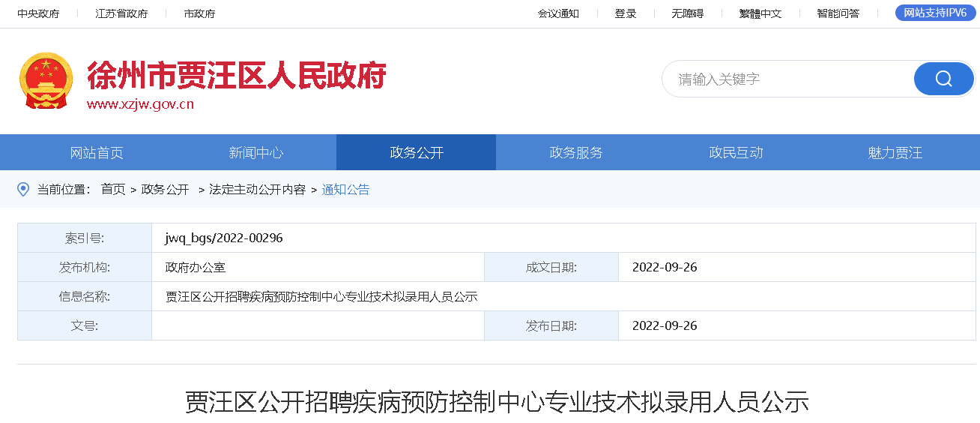Open 智能问答 assistant
The width and height of the screenshot is (980, 423).
838,13
